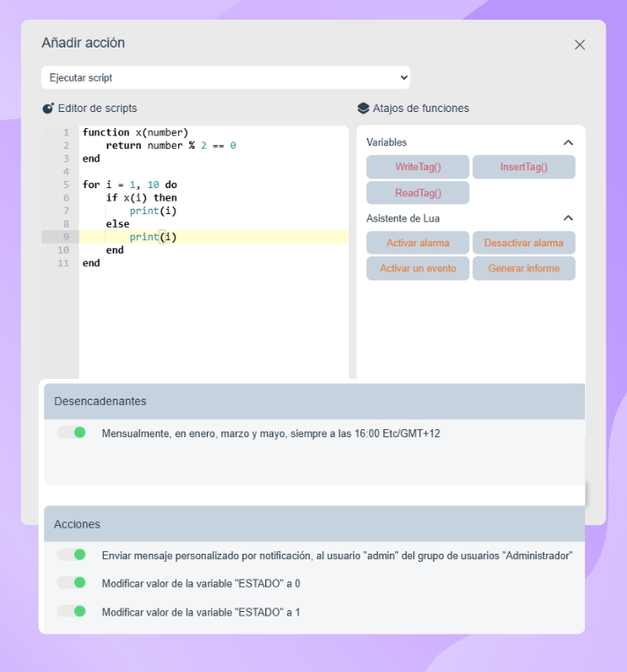Screen dimensions: 627x672
Task: Collapse the Asistente de Lua section
Action: (568, 218)
